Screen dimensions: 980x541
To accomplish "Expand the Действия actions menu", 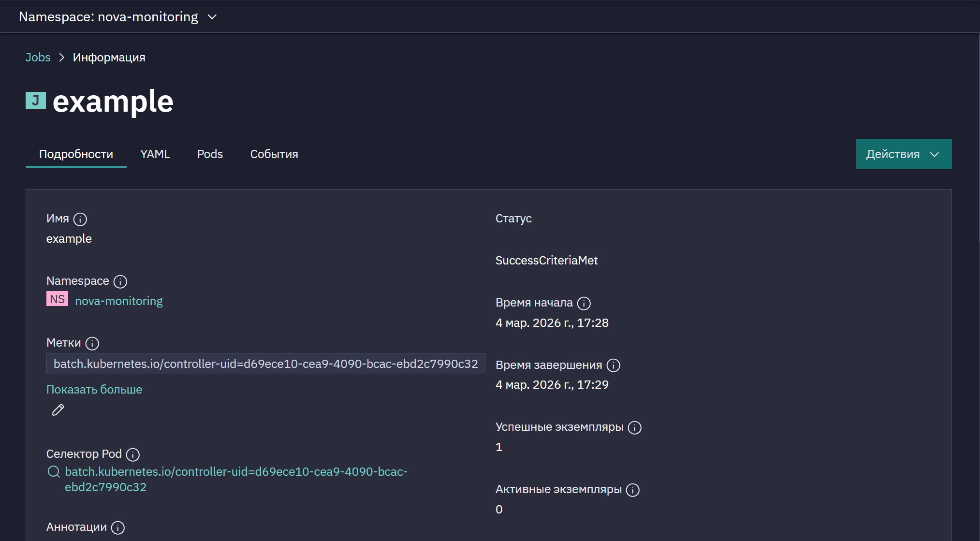I will click(904, 154).
